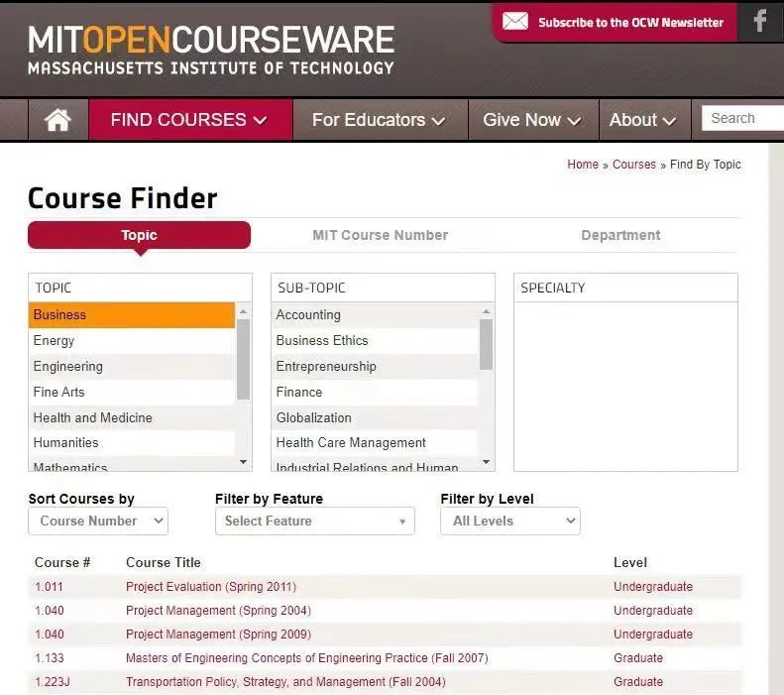Viewport: 784px width, 695px height.
Task: Select Accounting sub-topic
Action: point(375,315)
